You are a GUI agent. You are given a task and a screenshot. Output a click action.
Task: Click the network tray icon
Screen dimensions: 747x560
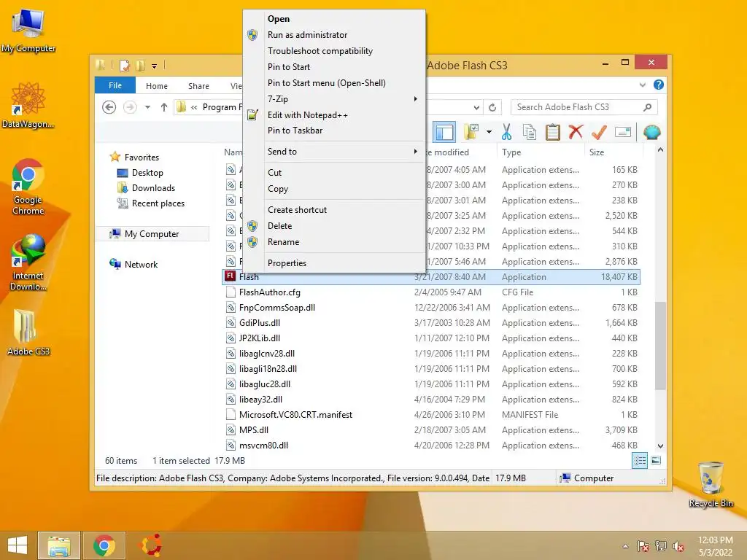coord(660,546)
